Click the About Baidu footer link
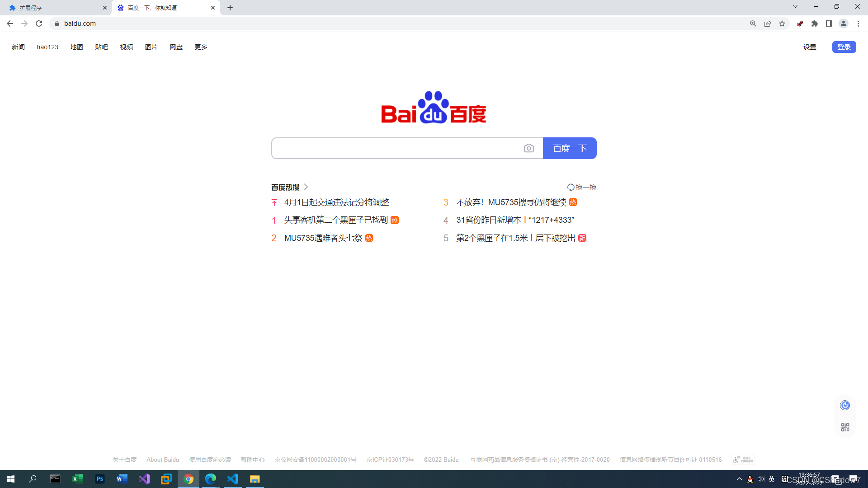The width and height of the screenshot is (868, 488). [163, 460]
